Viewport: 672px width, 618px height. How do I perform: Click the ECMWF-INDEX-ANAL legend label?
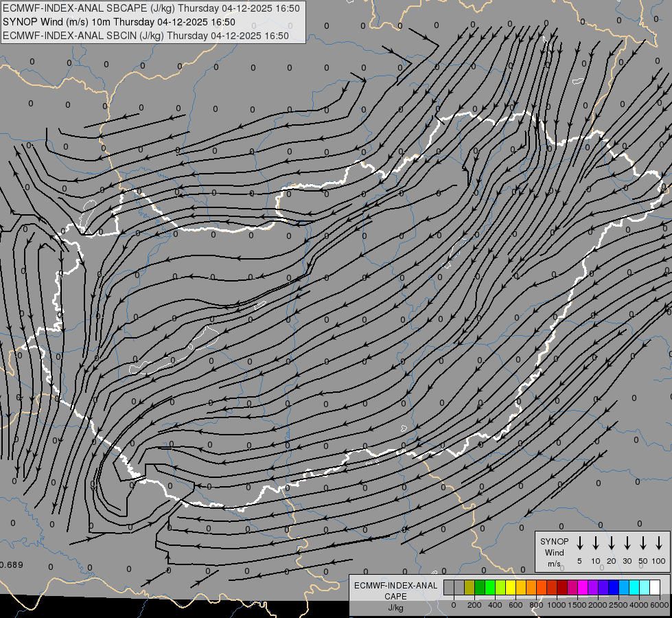click(x=395, y=586)
